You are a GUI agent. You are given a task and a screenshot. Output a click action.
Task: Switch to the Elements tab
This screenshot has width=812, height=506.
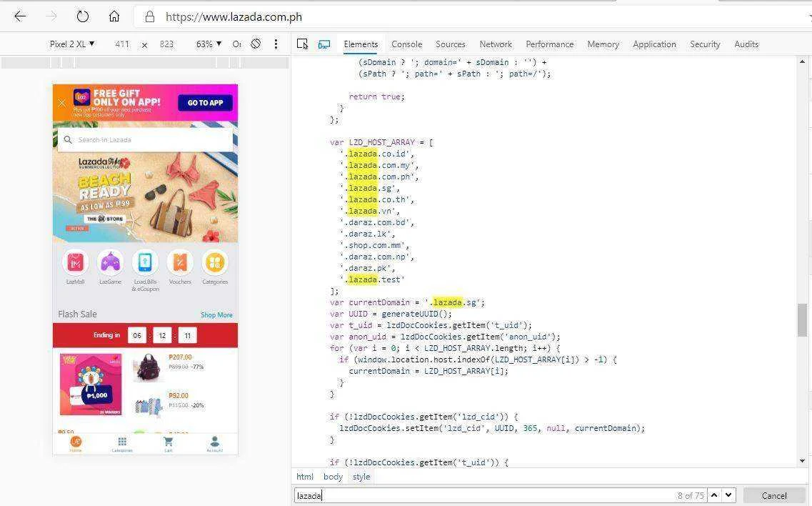click(361, 44)
